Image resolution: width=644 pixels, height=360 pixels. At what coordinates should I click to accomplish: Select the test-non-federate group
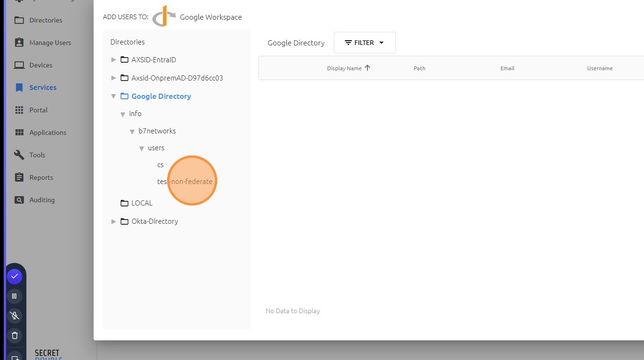point(185,182)
